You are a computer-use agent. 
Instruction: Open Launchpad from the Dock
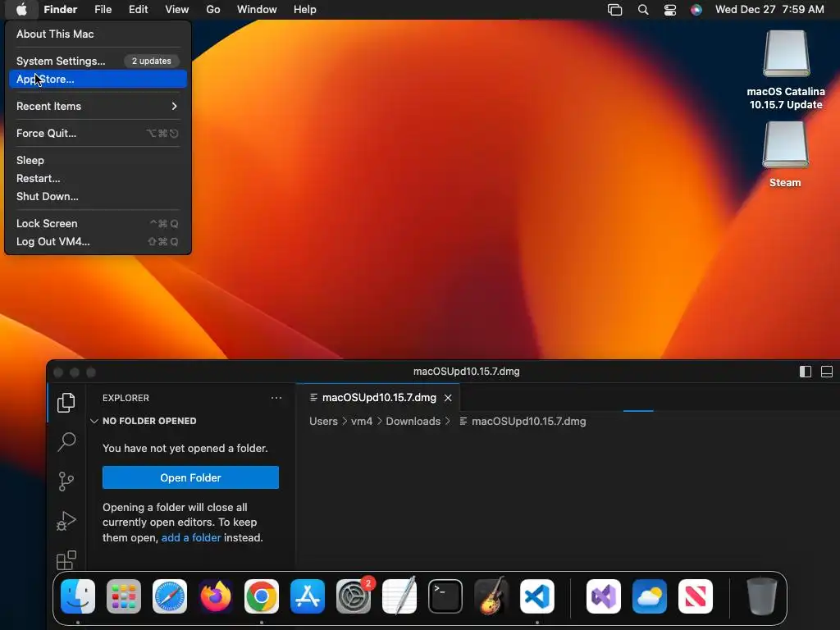(124, 596)
